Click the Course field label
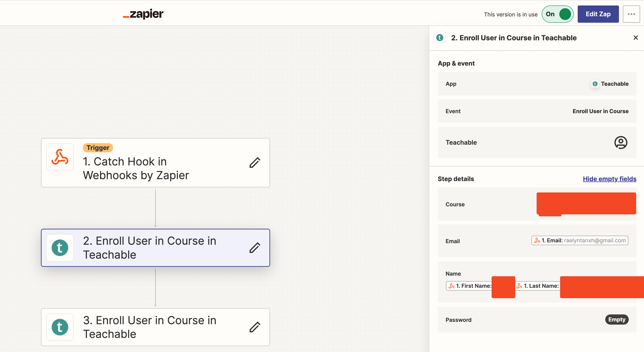The height and width of the screenshot is (352, 644). point(455,204)
